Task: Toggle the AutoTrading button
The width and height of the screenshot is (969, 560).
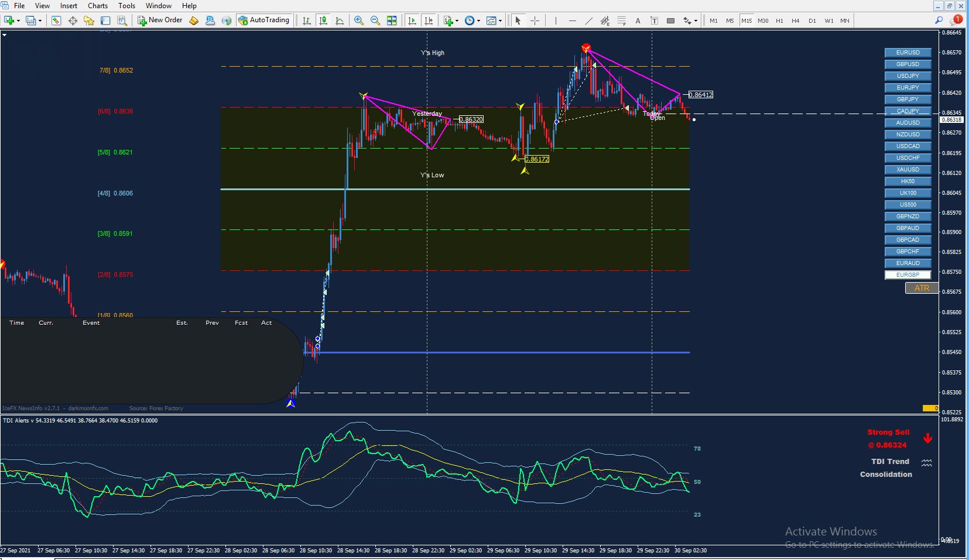Action: (x=264, y=20)
